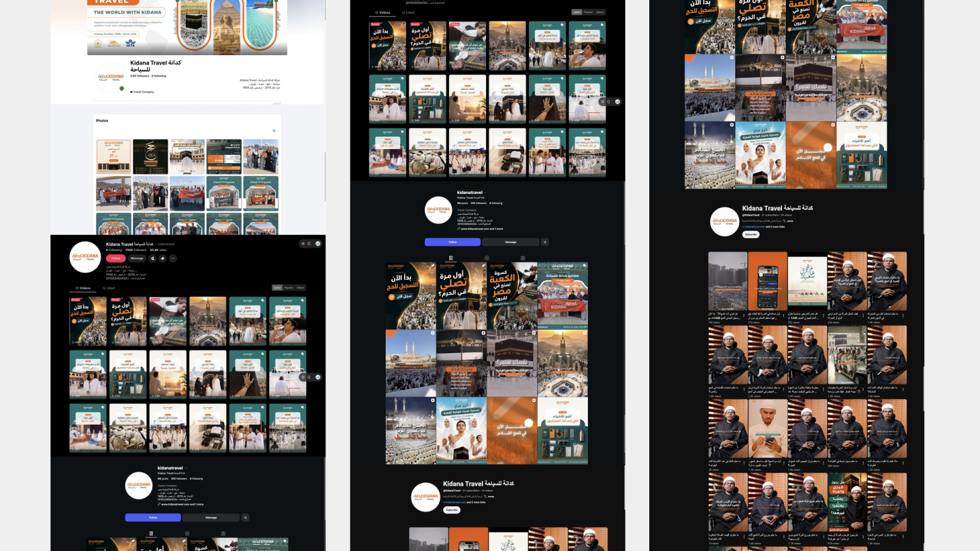This screenshot has height=551, width=980.
Task: Expand 'and 1 more' links under central Instagram bio
Action: click(x=497, y=229)
